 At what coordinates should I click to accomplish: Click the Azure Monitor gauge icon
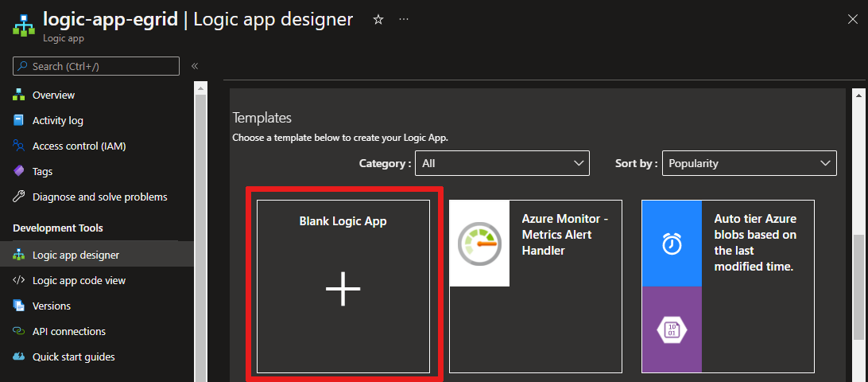(479, 244)
